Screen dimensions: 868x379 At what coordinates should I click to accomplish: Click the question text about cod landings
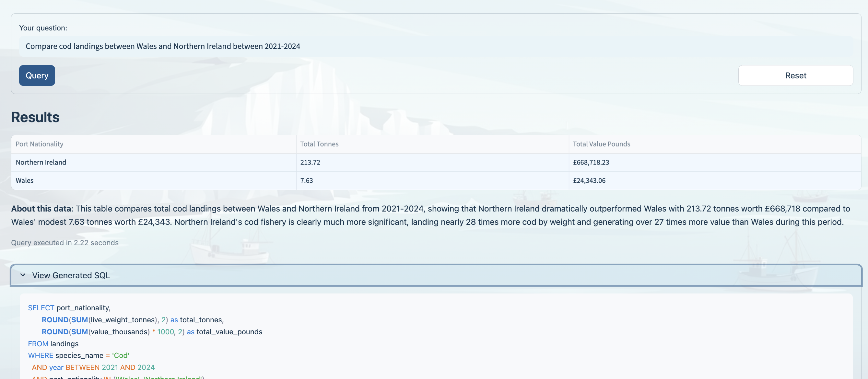click(x=163, y=46)
